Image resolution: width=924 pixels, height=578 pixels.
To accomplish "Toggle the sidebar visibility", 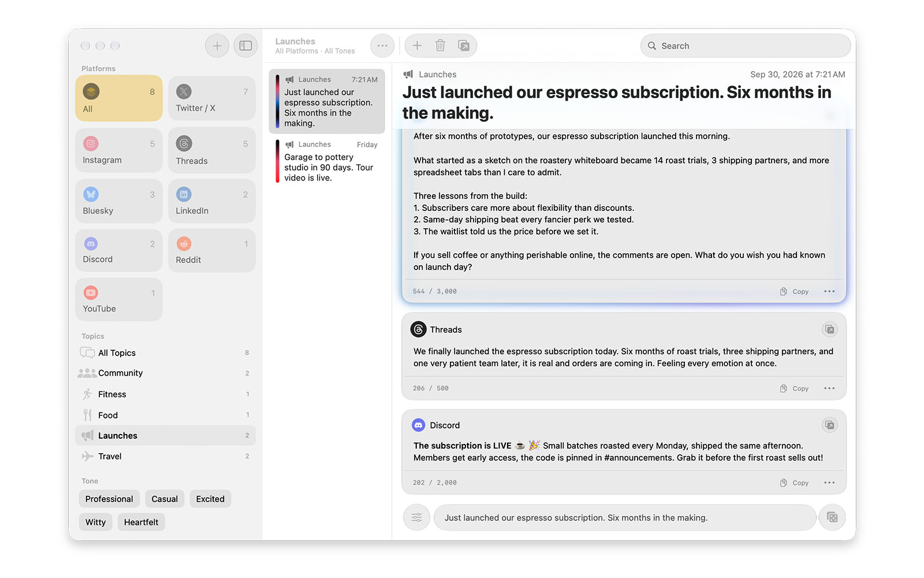I will 245,46.
